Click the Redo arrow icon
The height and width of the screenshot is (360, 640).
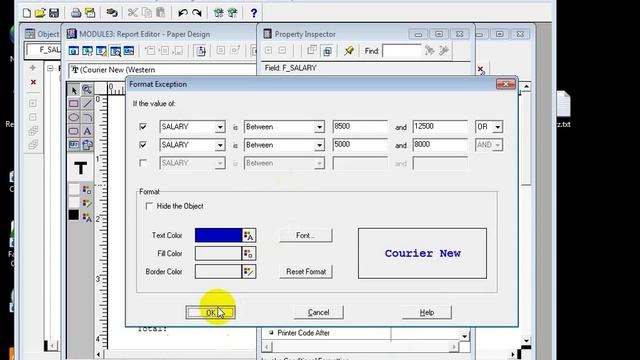tap(197, 13)
